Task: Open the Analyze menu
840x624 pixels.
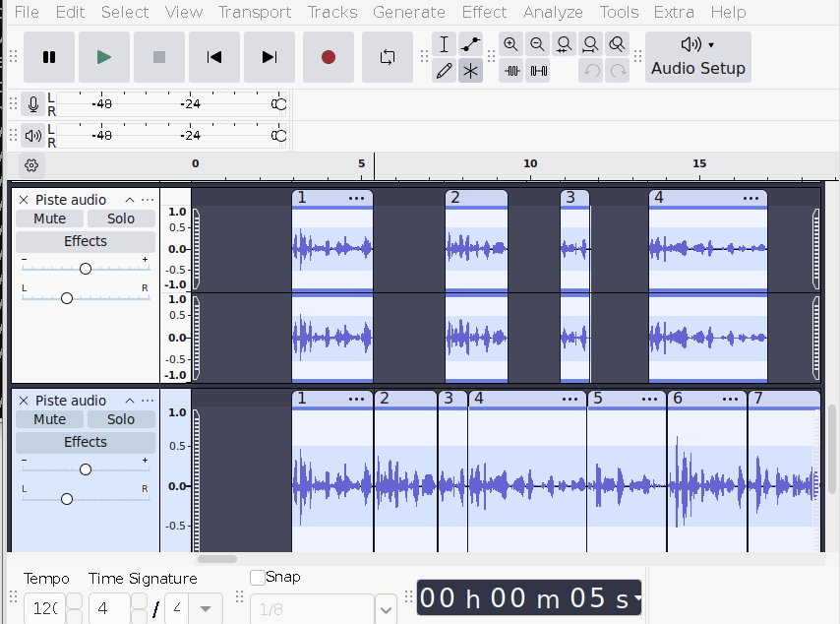Action: [553, 12]
